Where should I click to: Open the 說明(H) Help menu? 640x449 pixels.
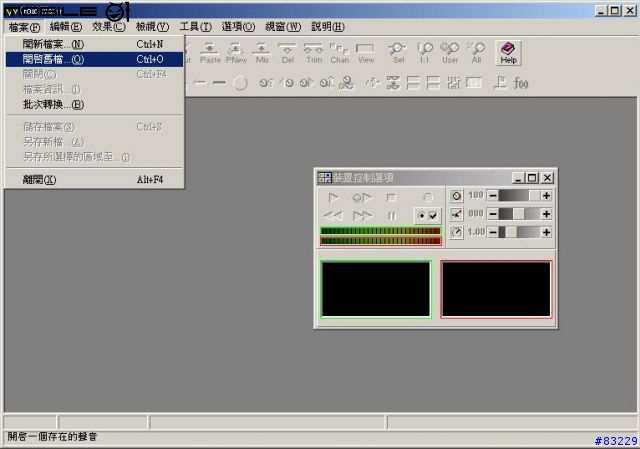point(328,27)
